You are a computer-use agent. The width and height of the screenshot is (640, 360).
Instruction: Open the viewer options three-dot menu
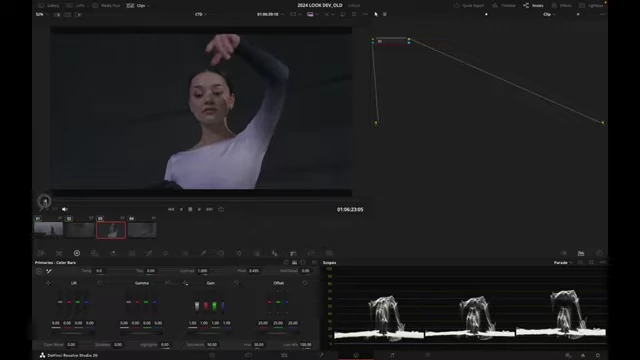(x=365, y=14)
